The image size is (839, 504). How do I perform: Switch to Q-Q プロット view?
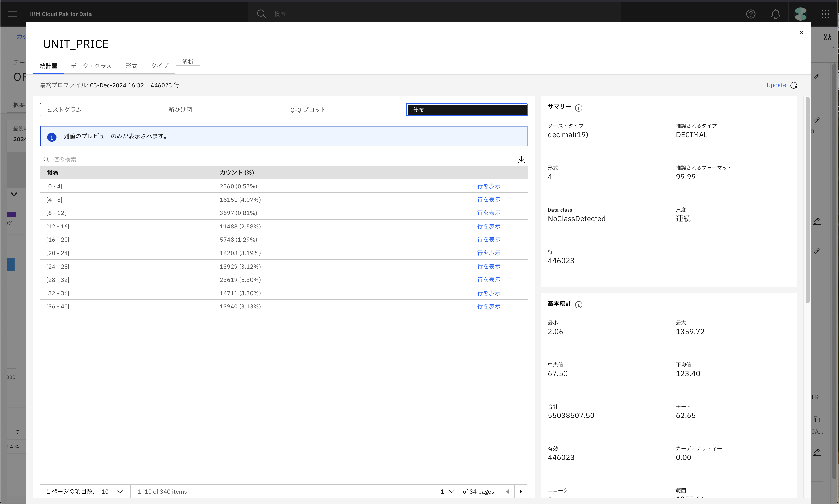coord(345,110)
